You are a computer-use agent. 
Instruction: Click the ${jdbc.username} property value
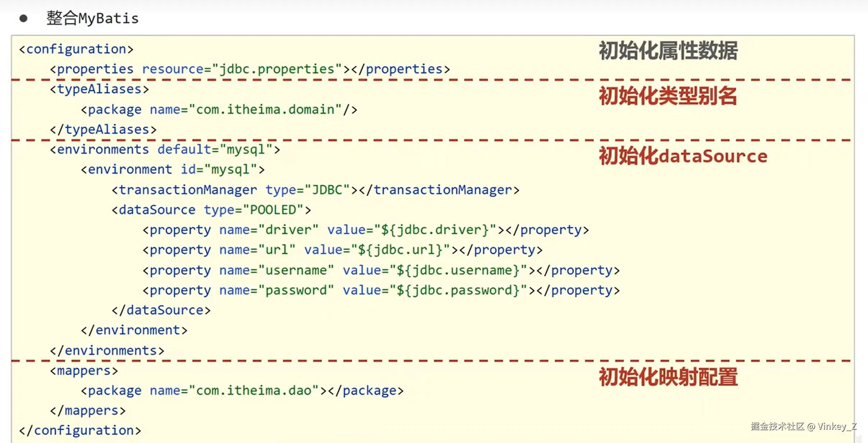pos(458,270)
